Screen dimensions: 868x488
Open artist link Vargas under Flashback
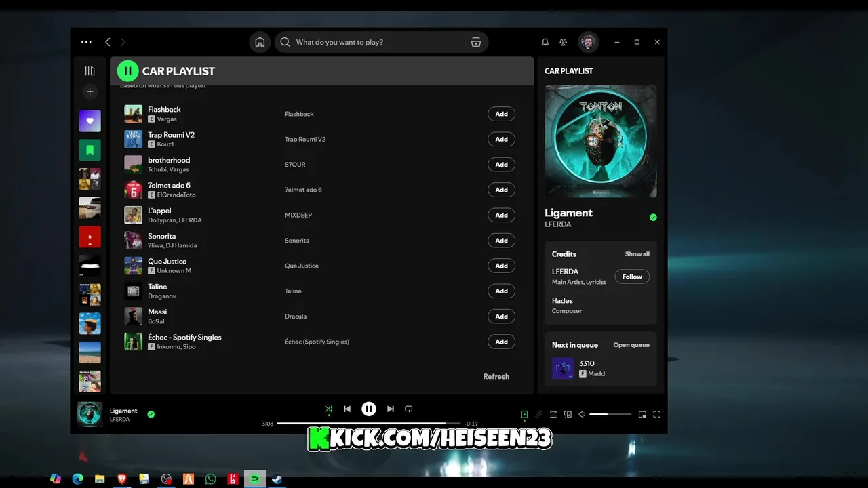(x=167, y=119)
